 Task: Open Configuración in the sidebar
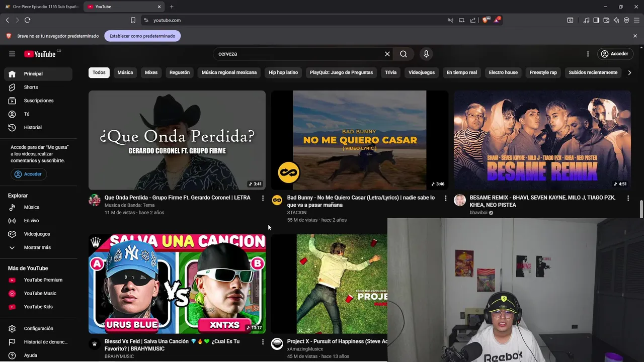38,329
